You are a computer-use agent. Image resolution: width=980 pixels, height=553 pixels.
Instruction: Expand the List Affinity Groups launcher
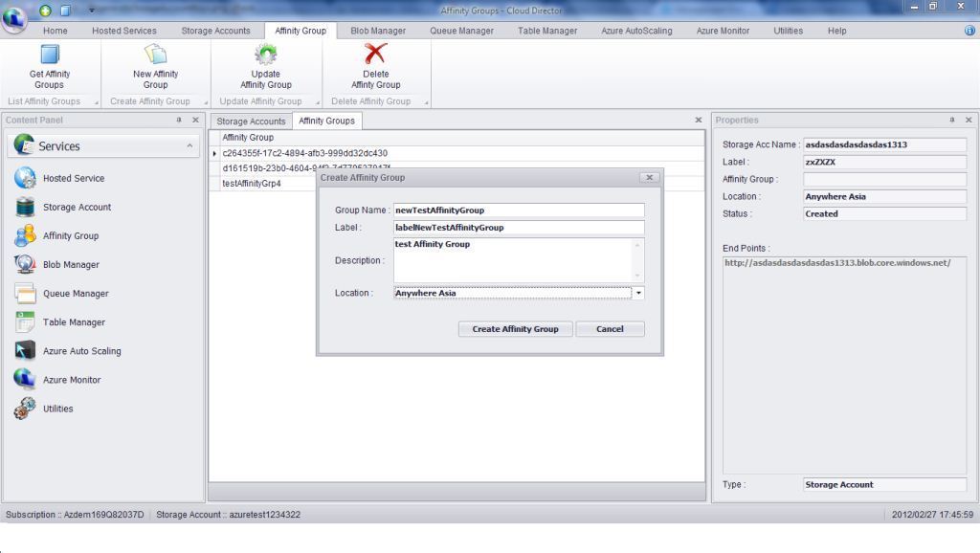(x=97, y=102)
